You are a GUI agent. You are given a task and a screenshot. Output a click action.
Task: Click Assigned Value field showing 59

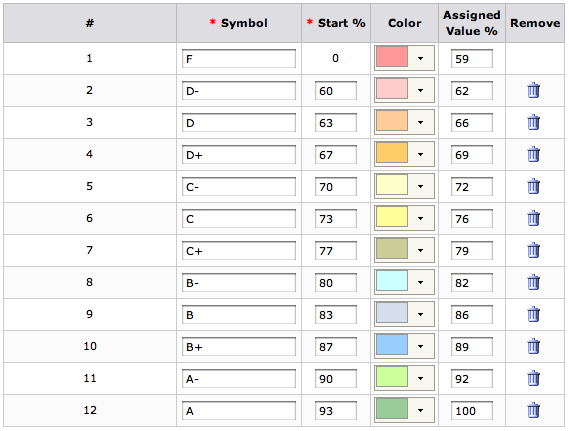tap(472, 59)
